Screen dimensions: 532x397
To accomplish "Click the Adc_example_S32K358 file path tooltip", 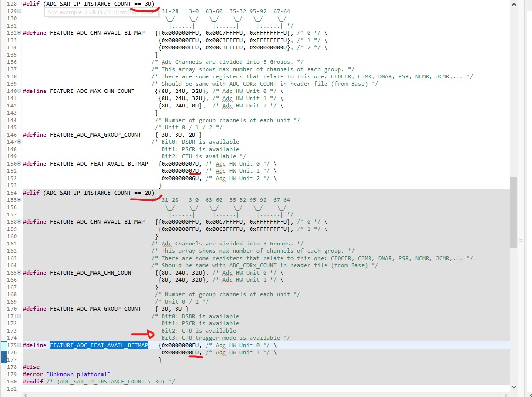I will (x=102, y=13).
